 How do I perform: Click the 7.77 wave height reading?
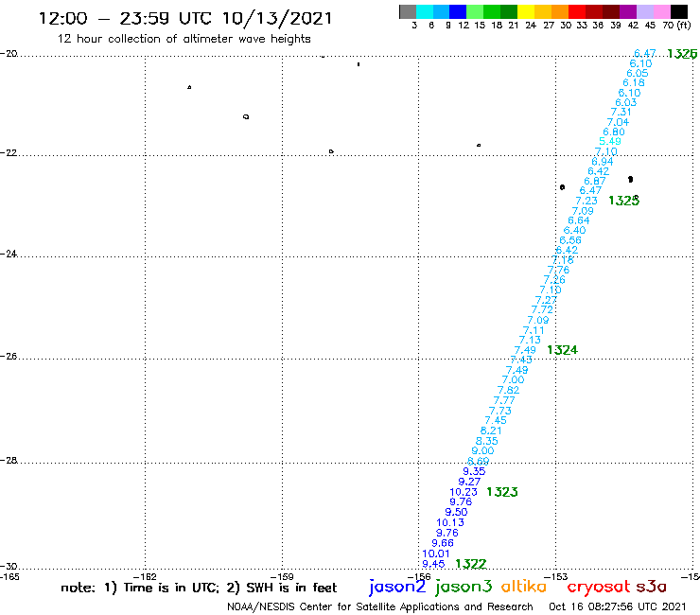pyautogui.click(x=504, y=400)
